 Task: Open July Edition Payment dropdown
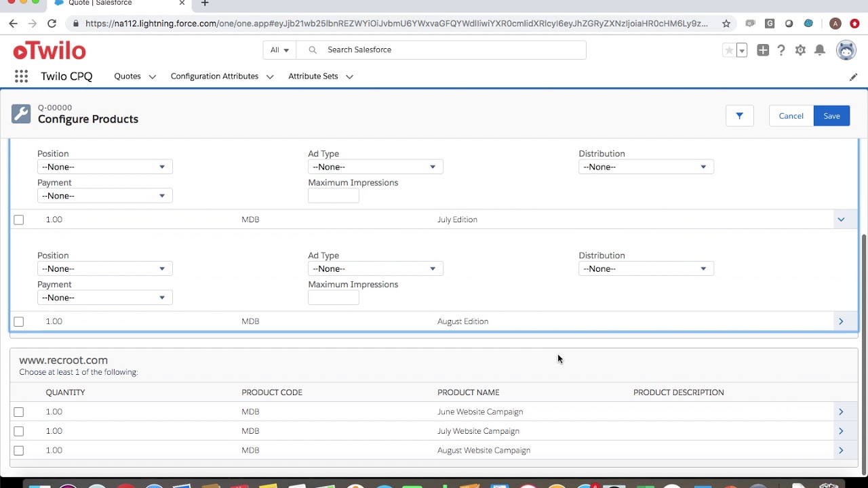(x=105, y=298)
